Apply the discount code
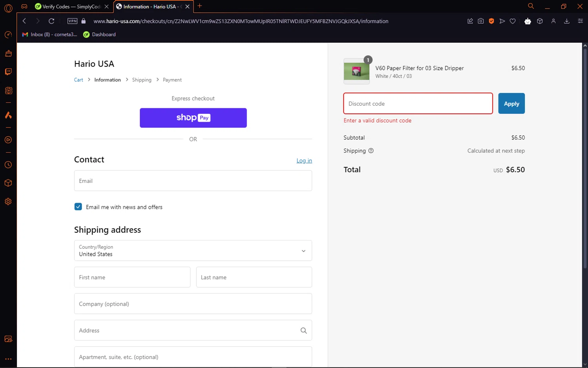The height and width of the screenshot is (368, 588). 512,104
